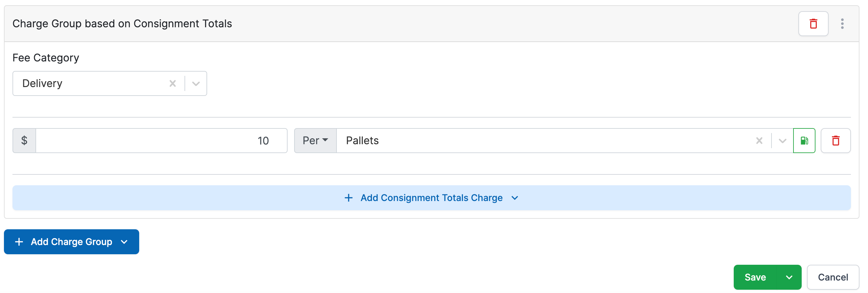Click the plus icon beside Add Consignment Totals Charge
The image size is (868, 293).
click(348, 198)
